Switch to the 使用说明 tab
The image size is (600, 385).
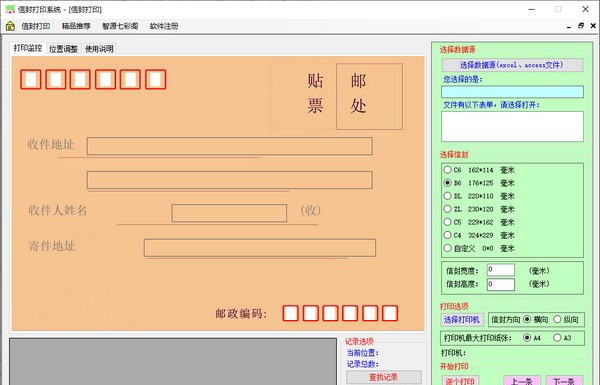(x=99, y=49)
